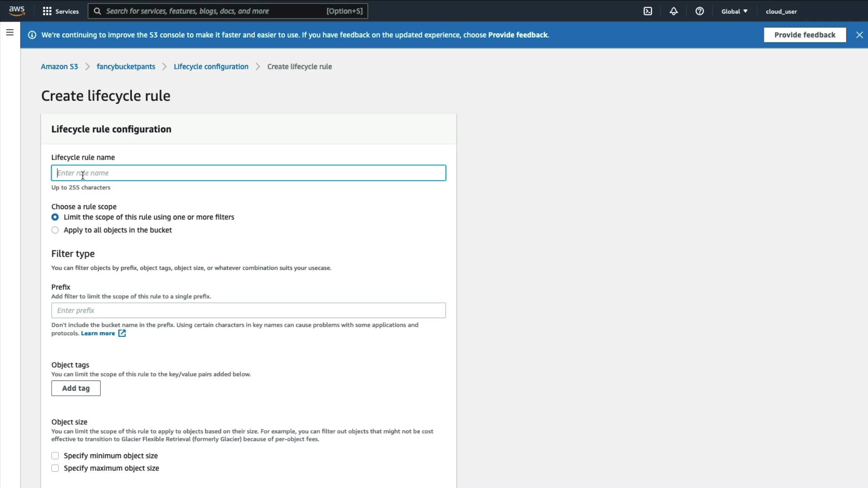This screenshot has height=488, width=868.
Task: Focus the Enter prefix input field
Action: pyautogui.click(x=248, y=310)
